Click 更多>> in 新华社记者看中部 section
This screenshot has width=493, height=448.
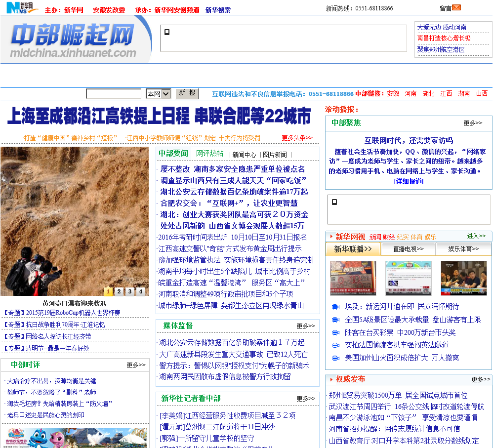click(306, 399)
